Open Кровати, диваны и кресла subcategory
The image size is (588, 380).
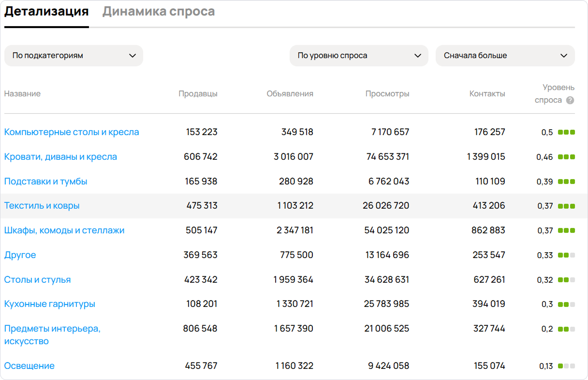point(60,157)
